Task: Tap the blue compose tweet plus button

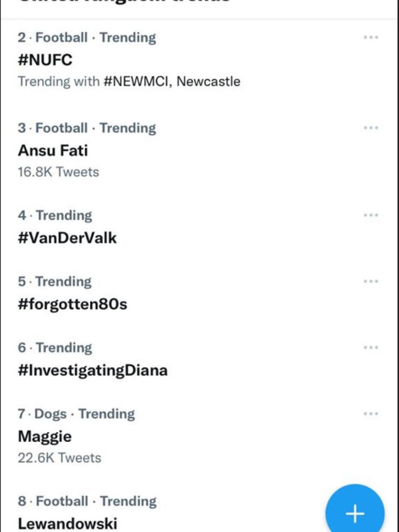Action: click(355, 513)
